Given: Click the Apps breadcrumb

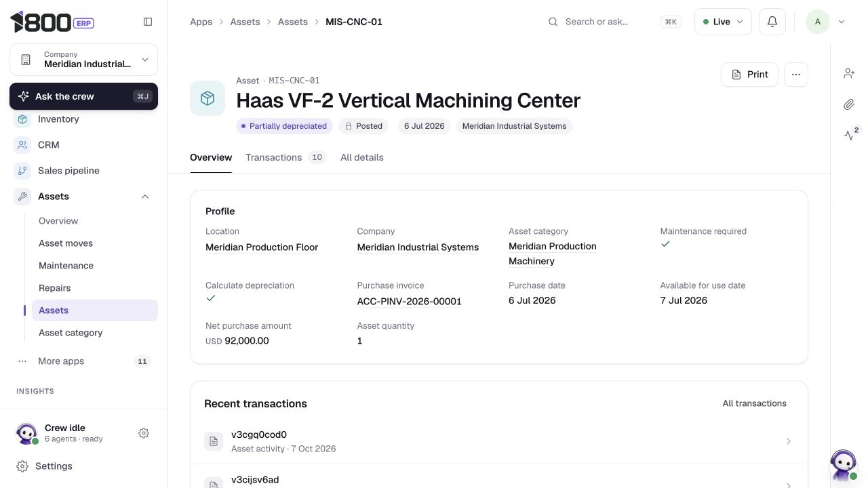Looking at the screenshot, I should (201, 22).
